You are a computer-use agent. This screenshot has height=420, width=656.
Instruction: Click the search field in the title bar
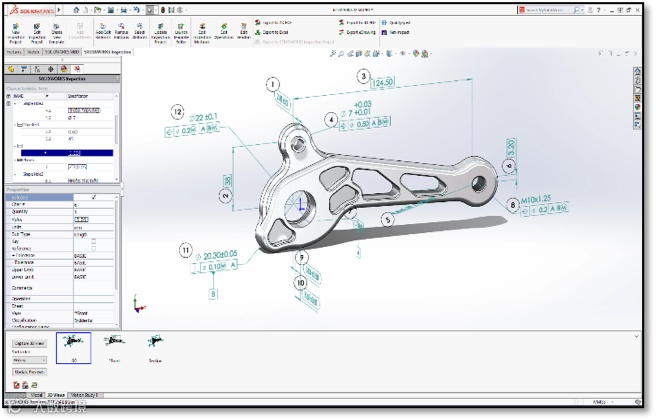coord(549,10)
